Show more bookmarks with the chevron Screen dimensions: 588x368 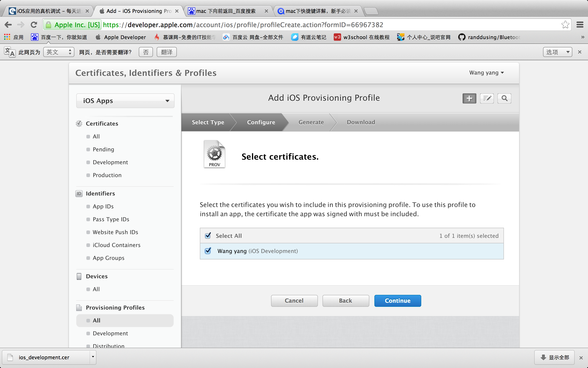pos(582,37)
